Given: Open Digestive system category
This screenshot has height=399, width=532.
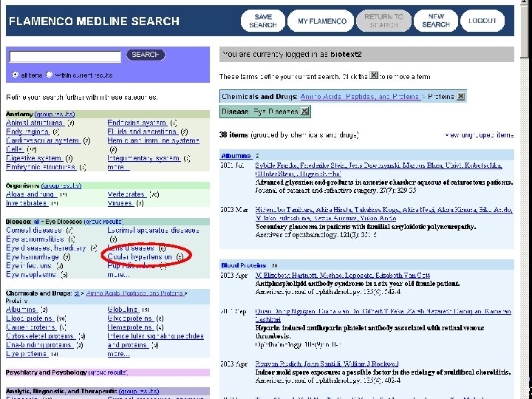Looking at the screenshot, I should (34, 158).
